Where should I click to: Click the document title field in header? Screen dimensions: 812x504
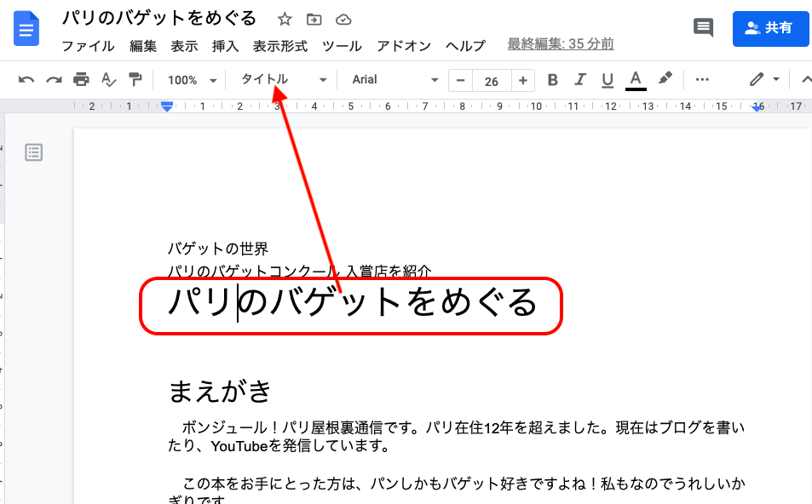tap(159, 18)
